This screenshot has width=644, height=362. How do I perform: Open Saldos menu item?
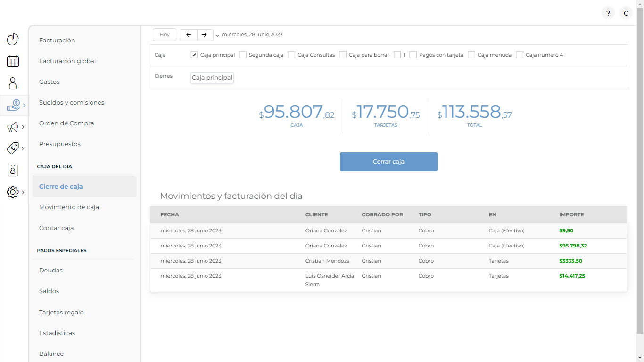pos(49,291)
